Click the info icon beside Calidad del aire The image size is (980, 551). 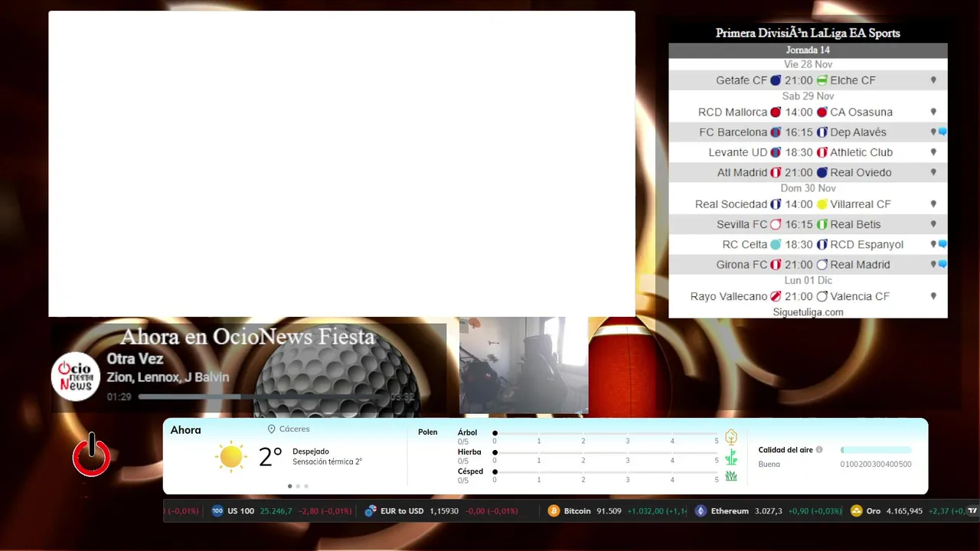(819, 450)
